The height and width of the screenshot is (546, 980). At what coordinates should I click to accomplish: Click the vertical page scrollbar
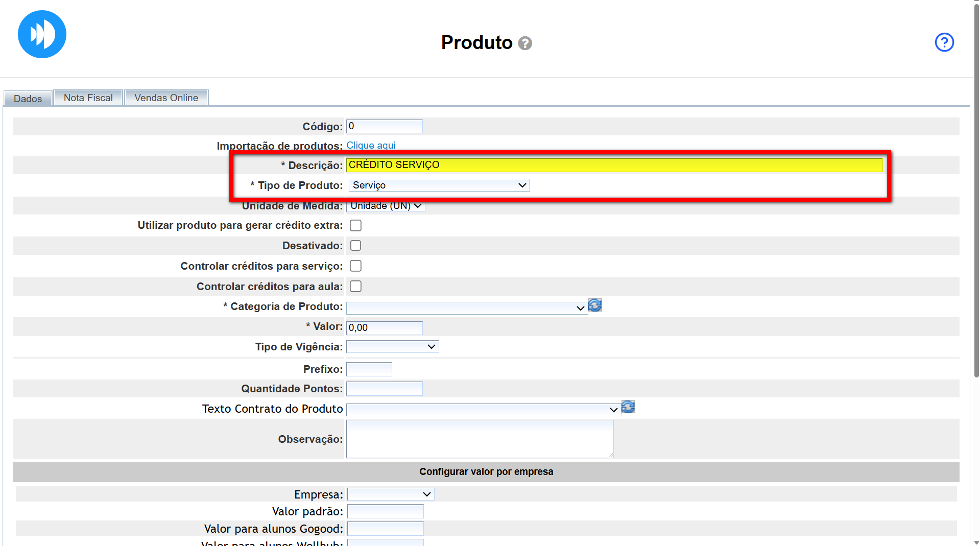coord(976,204)
